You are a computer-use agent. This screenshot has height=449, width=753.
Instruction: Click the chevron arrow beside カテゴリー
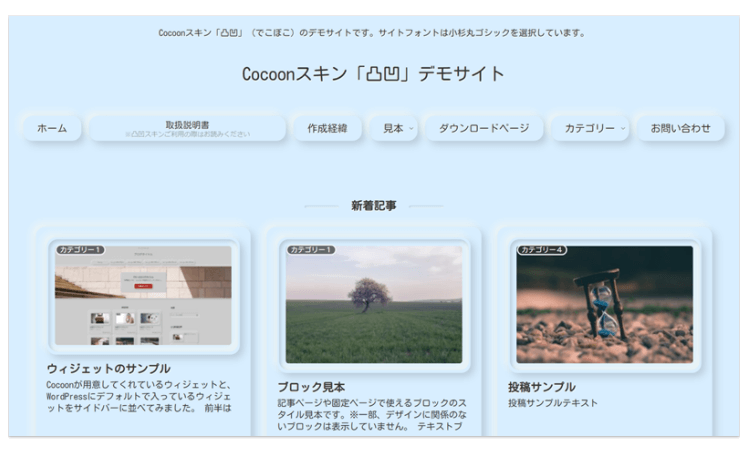pos(622,129)
